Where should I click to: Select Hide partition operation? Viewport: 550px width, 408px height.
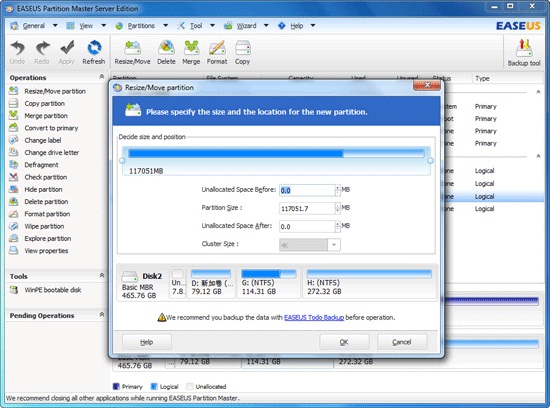(x=36, y=189)
